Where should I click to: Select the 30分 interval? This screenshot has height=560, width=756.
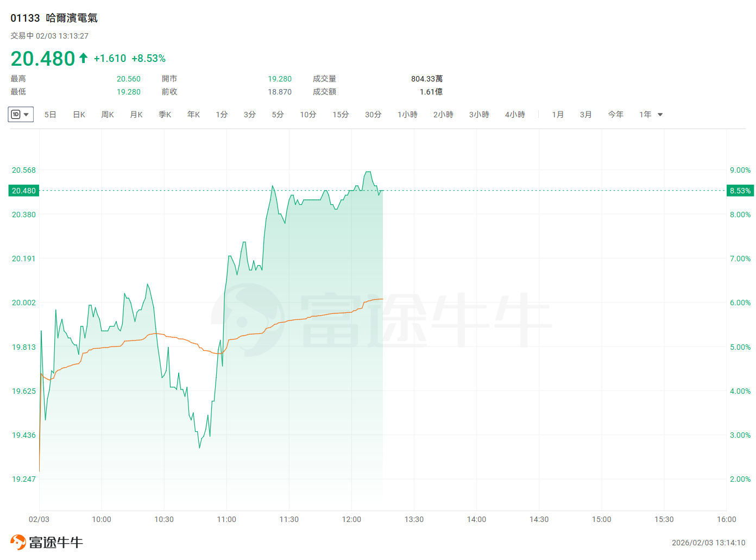pyautogui.click(x=373, y=115)
